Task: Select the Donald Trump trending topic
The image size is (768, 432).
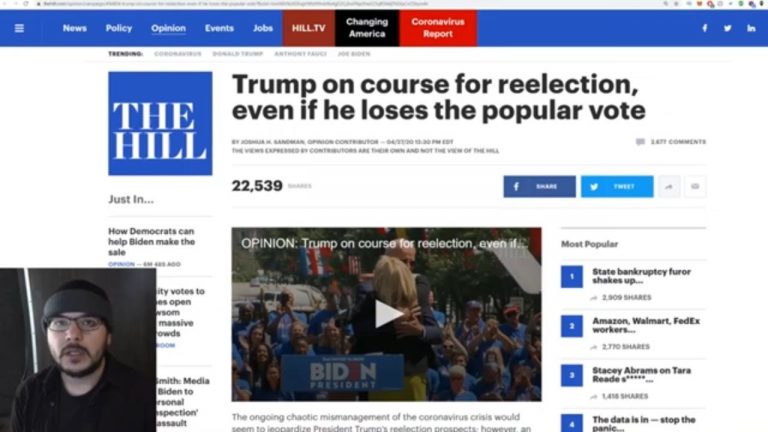Action: click(238, 54)
